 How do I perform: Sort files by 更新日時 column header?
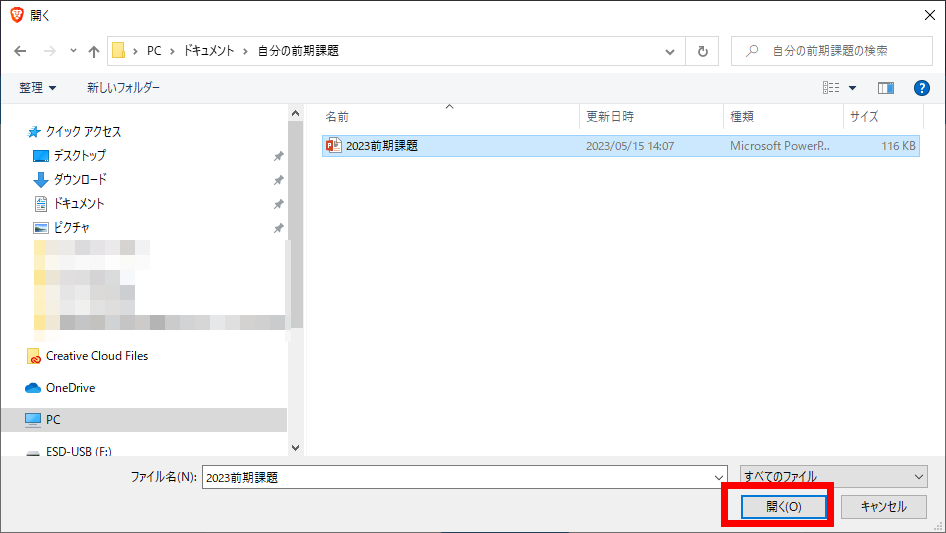click(610, 116)
